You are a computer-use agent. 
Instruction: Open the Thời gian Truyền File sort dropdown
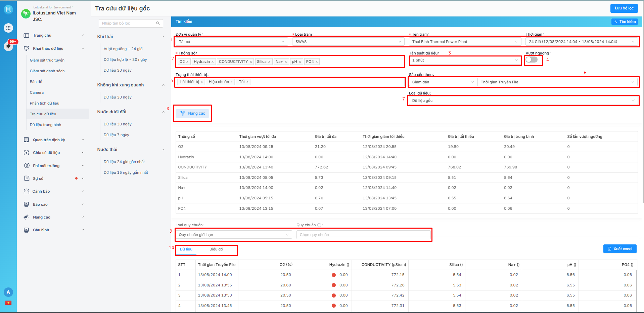coord(557,82)
